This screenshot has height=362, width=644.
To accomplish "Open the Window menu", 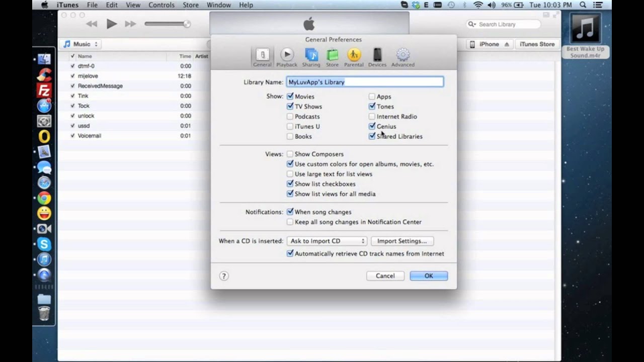I will click(x=219, y=5).
